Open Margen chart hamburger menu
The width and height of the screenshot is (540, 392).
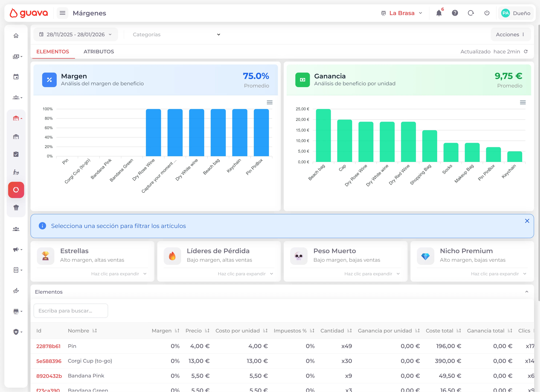click(269, 103)
